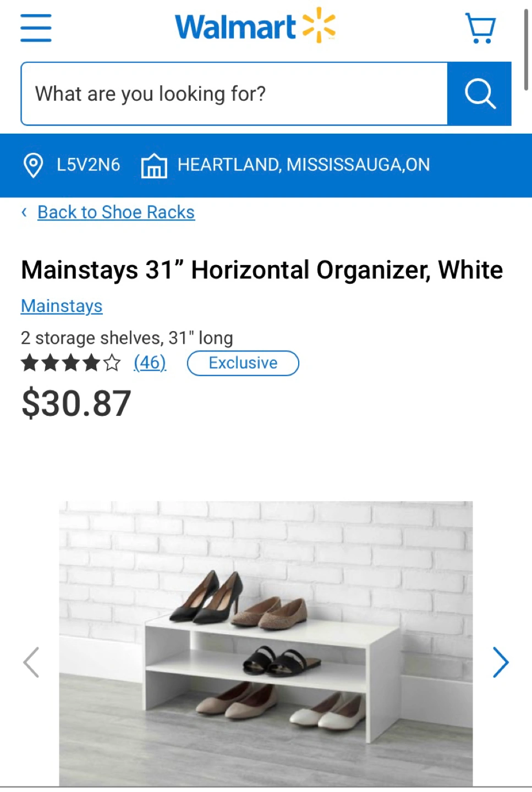Tap the magnifying glass search button
The width and height of the screenshot is (532, 792).
tap(479, 94)
